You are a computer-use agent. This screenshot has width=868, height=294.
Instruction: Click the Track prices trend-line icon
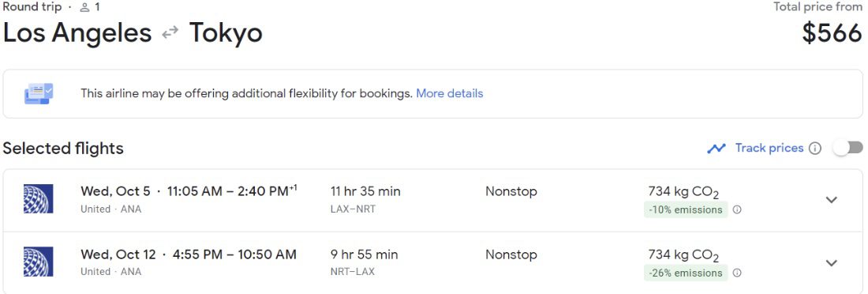(716, 148)
